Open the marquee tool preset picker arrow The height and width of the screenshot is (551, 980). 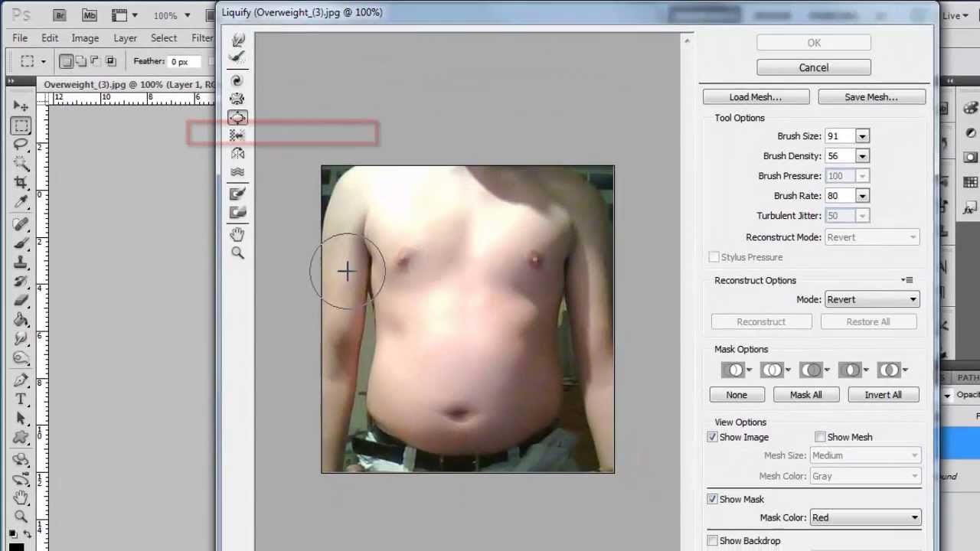(x=44, y=61)
